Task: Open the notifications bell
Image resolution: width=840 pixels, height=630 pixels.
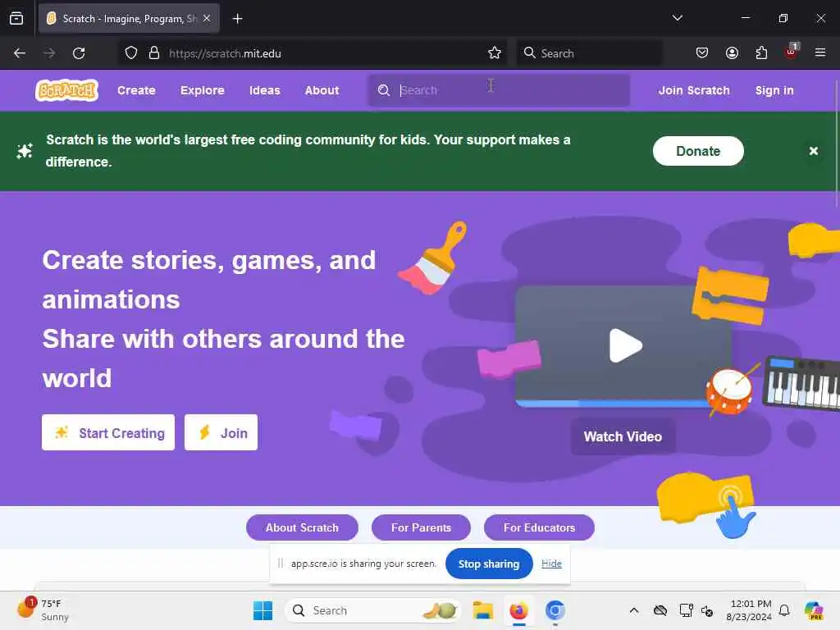Action: point(784,610)
